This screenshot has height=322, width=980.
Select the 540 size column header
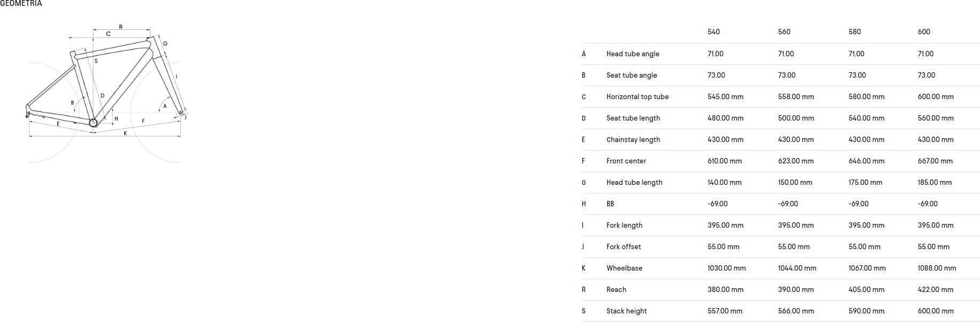pos(713,32)
